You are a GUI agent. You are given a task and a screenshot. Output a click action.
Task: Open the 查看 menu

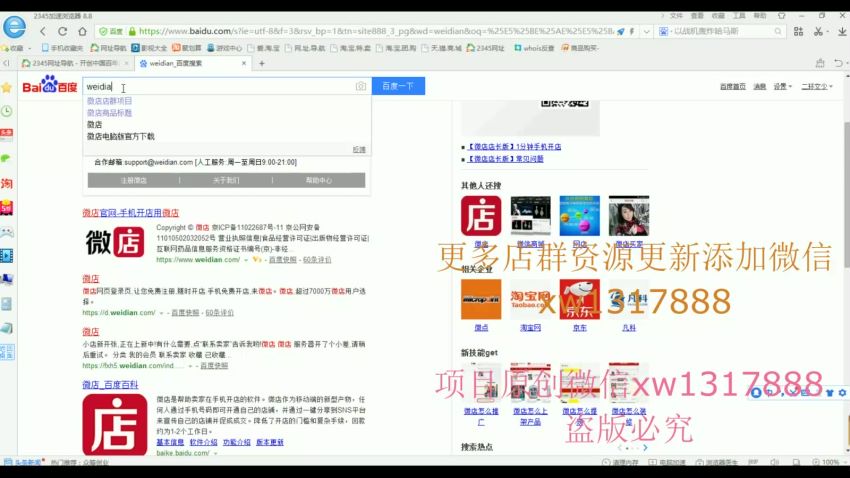(x=697, y=16)
